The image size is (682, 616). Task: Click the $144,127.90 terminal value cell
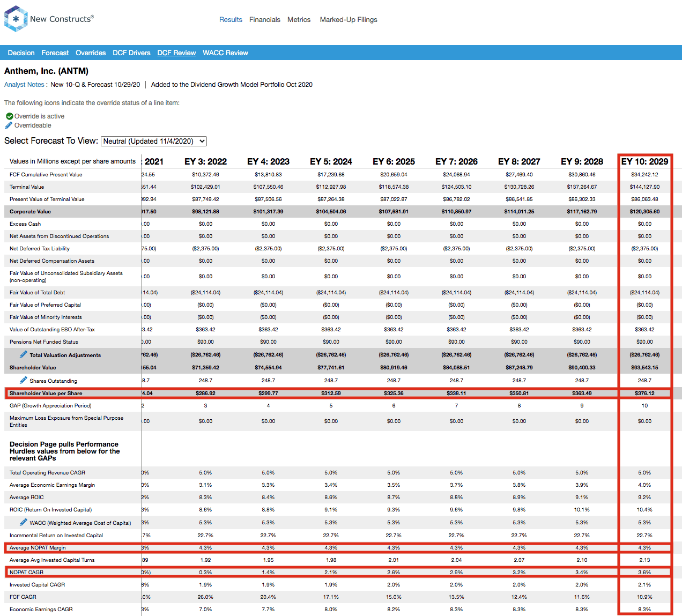coord(644,187)
